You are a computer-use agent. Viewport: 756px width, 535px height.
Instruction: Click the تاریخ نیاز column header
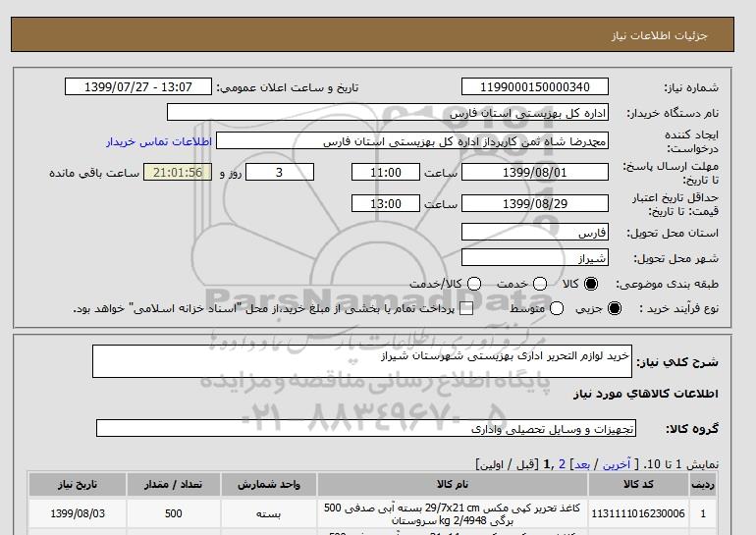click(x=78, y=484)
